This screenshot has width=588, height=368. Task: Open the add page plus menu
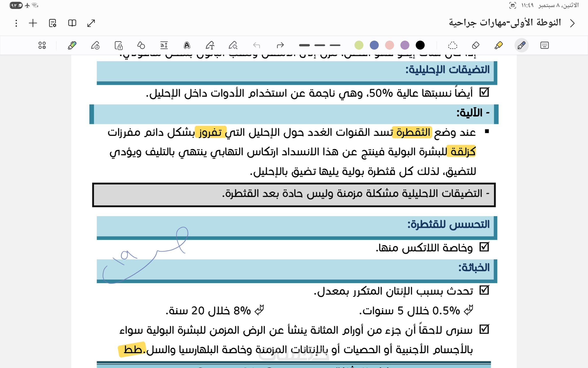coord(33,23)
